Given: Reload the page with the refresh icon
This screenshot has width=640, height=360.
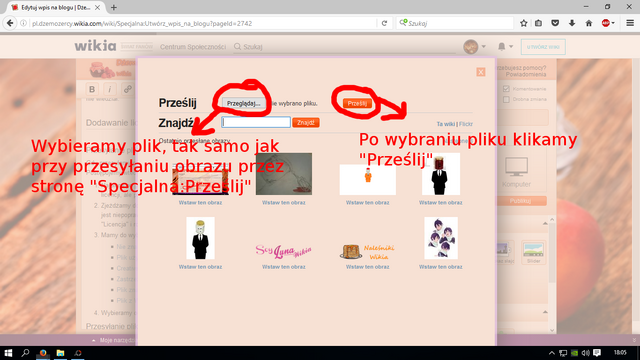Looking at the screenshot, I should pos(384,23).
